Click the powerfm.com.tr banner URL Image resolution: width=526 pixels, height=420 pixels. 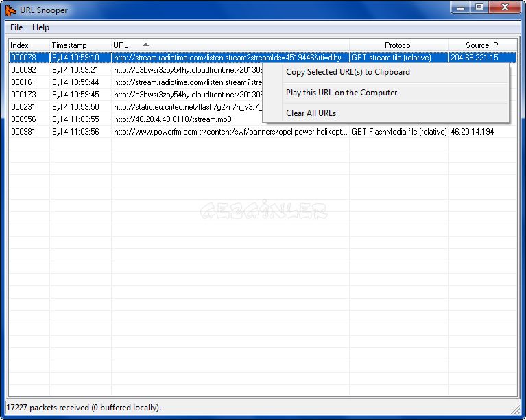[x=230, y=132]
